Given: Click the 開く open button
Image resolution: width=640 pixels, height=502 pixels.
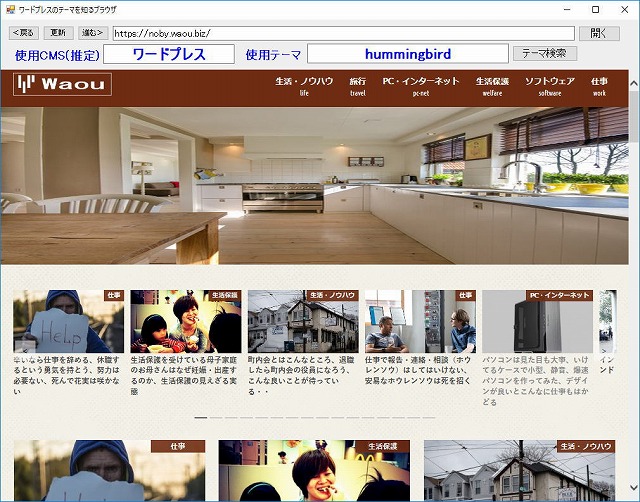Looking at the screenshot, I should (599, 33).
